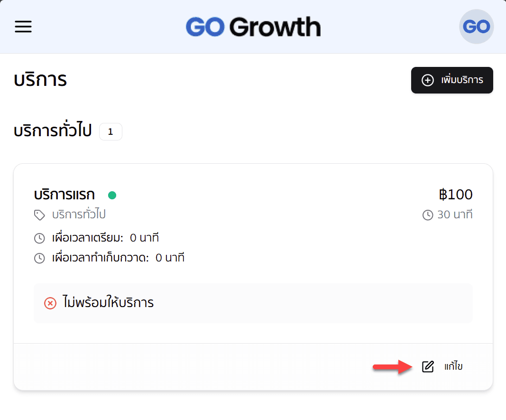
Task: Select the edit pencil icon on บริการแรก
Action: 428,366
